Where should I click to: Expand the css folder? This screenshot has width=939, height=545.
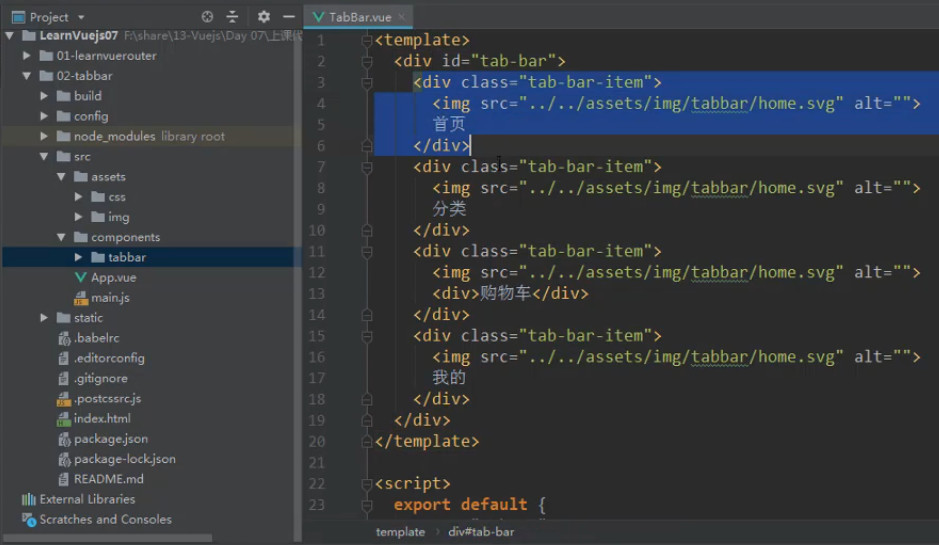78,197
